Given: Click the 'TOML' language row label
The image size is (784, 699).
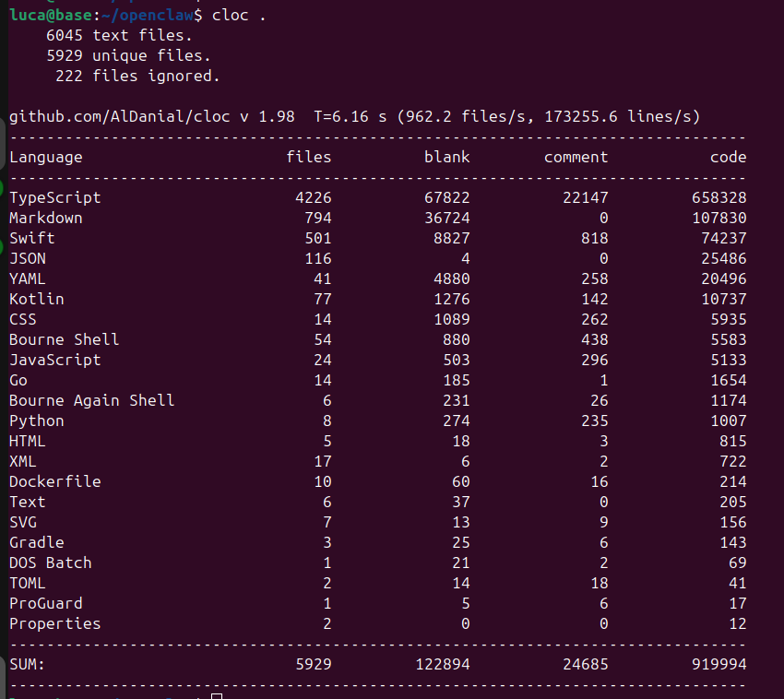Looking at the screenshot, I should [x=28, y=583].
